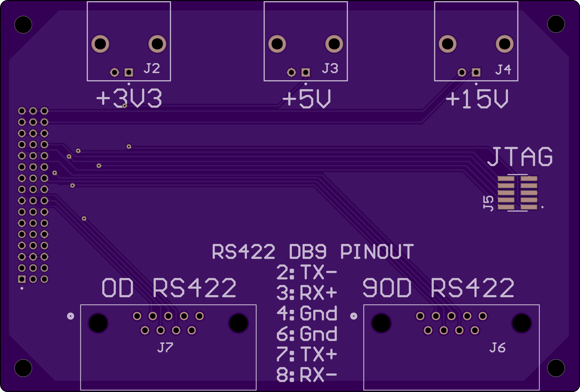Viewport: 580px width, 392px height.
Task: Click the +5V silkscreen label
Action: pos(306,99)
